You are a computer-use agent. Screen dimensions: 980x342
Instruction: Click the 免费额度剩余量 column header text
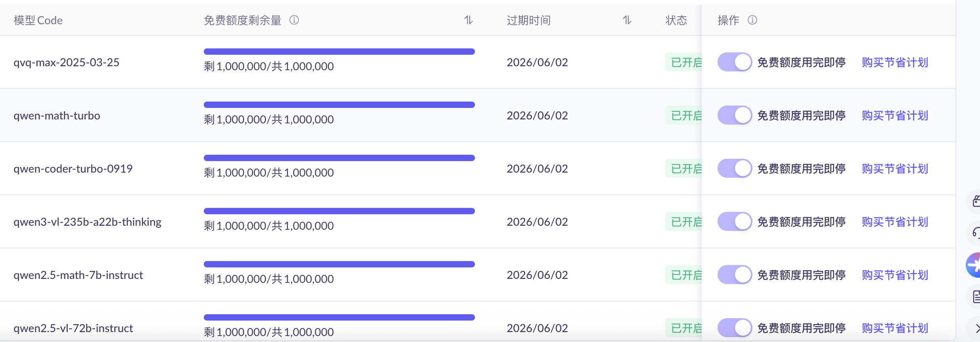243,20
